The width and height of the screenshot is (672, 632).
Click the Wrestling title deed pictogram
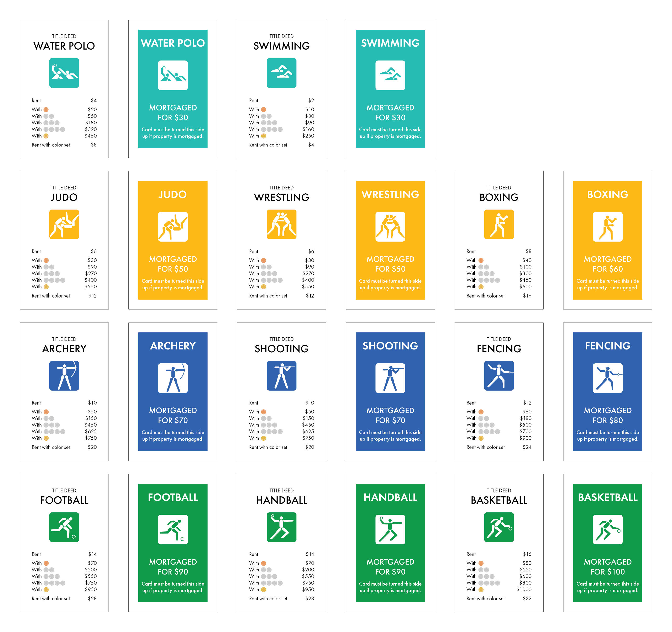click(x=281, y=224)
